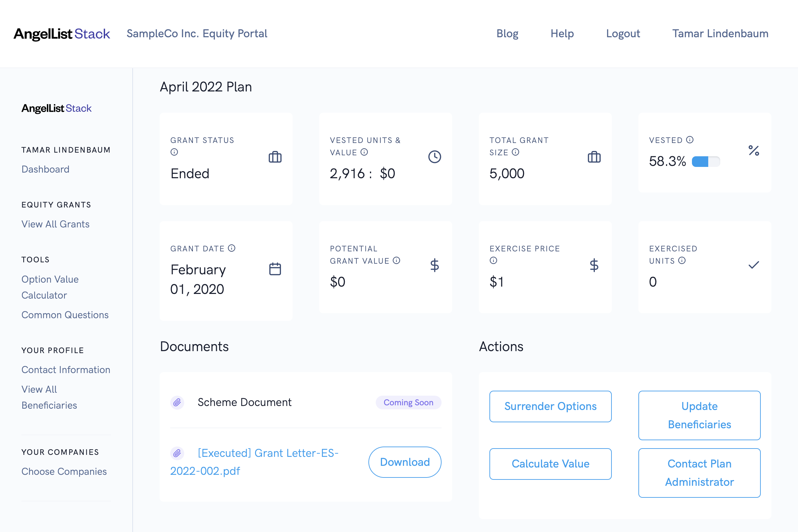Click the $1 exercise price value
The image size is (798, 532).
click(497, 282)
